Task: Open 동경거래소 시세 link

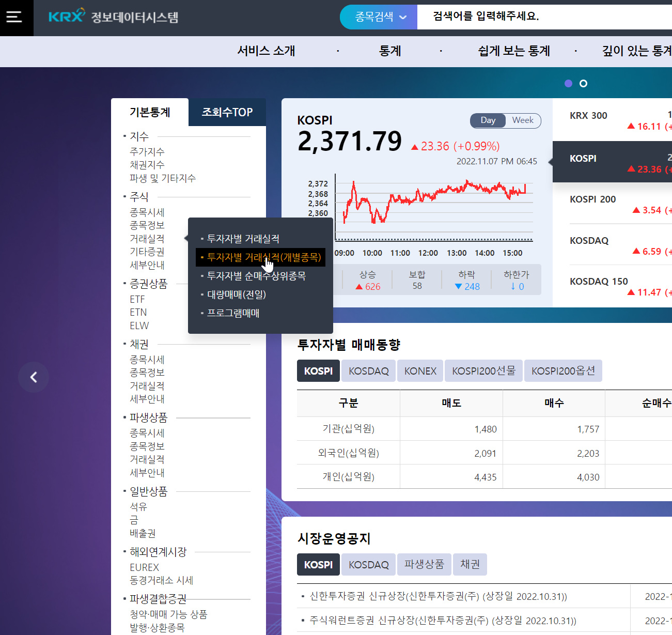Action: pyautogui.click(x=162, y=580)
